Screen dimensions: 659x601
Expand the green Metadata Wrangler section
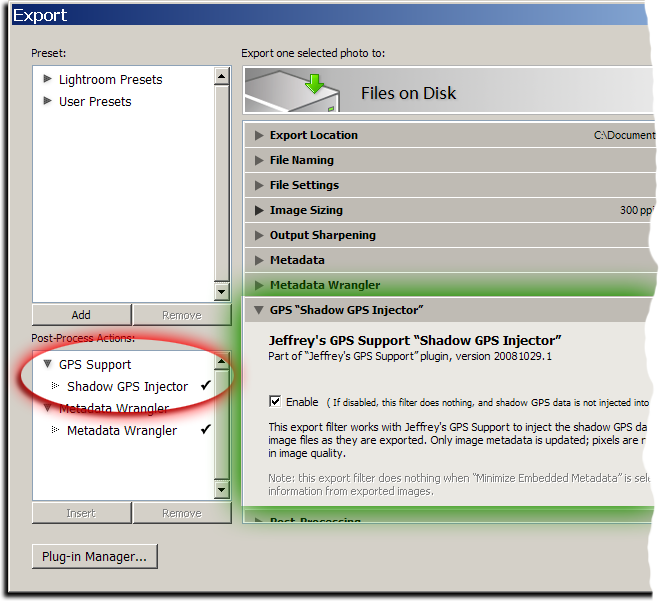[x=259, y=285]
